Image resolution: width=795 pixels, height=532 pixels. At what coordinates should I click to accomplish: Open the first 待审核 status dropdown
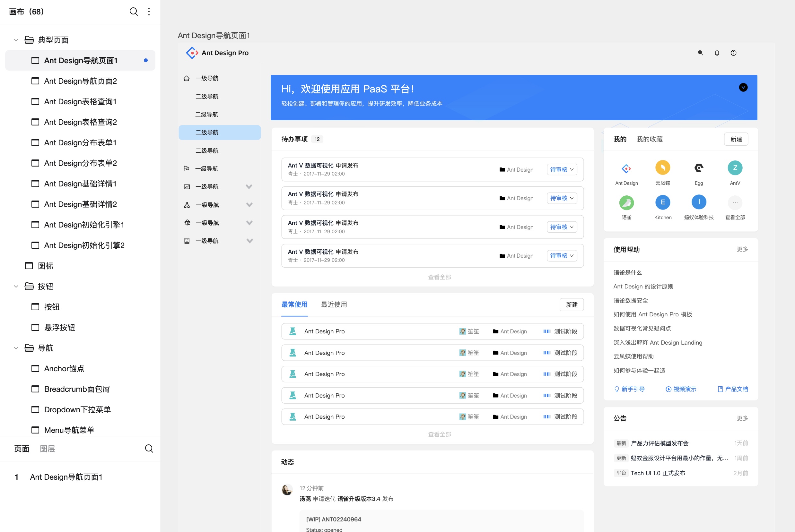562,170
